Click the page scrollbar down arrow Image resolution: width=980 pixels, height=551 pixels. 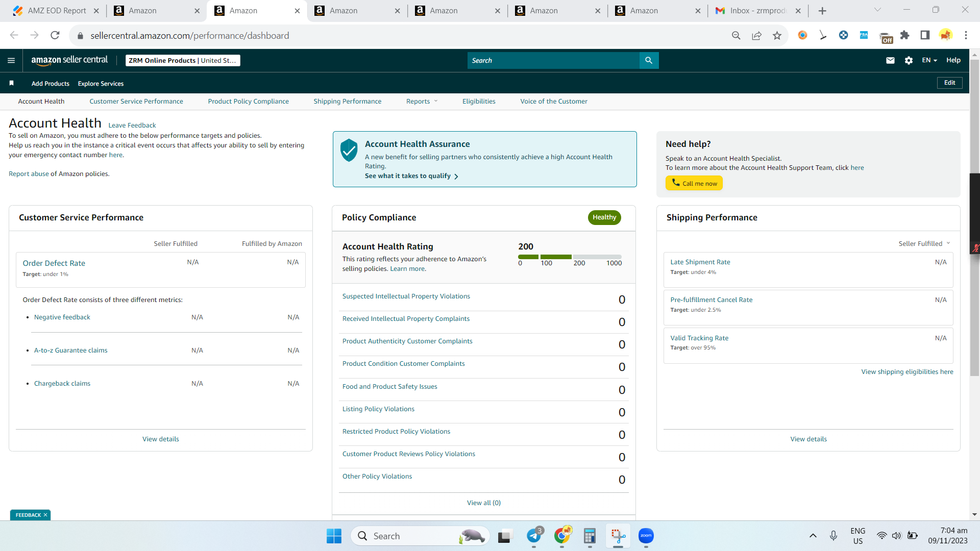click(974, 515)
